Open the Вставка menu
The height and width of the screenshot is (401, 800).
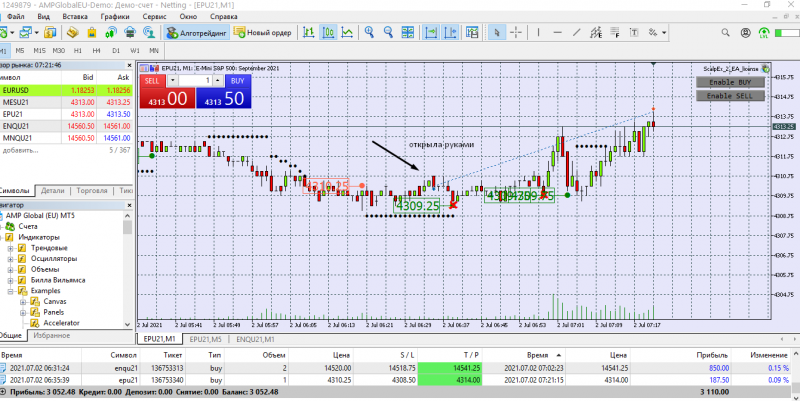click(x=75, y=16)
